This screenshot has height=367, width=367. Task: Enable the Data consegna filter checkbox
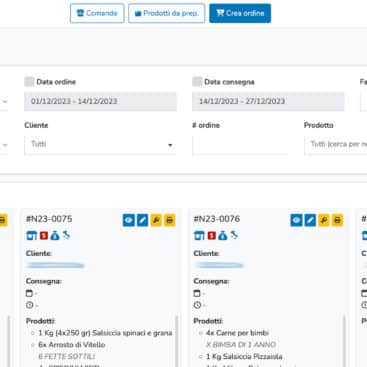tap(197, 82)
